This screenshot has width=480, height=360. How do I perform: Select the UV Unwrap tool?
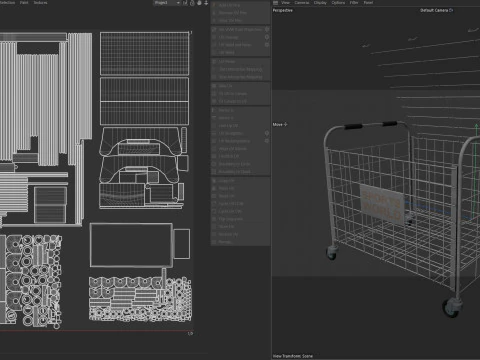pos(228,37)
